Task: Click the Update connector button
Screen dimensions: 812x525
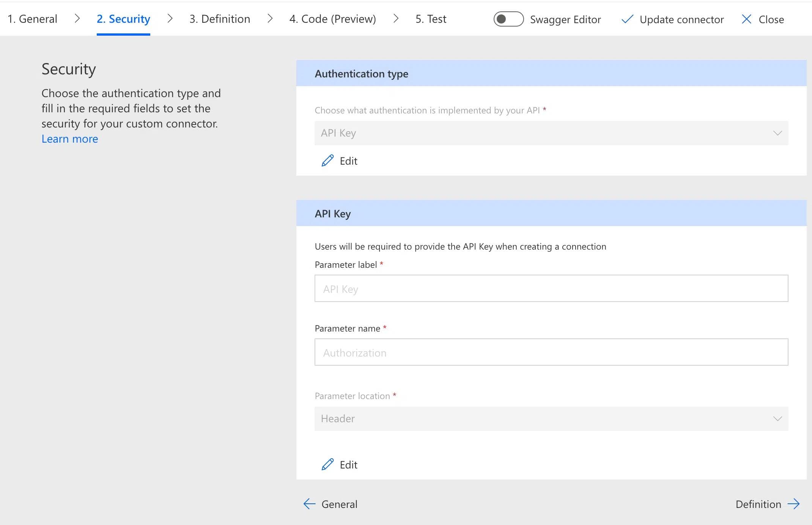Action: tap(681, 19)
